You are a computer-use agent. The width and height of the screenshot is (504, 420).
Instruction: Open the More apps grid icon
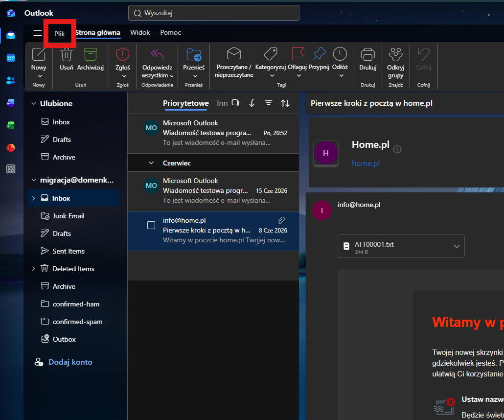[x=11, y=169]
